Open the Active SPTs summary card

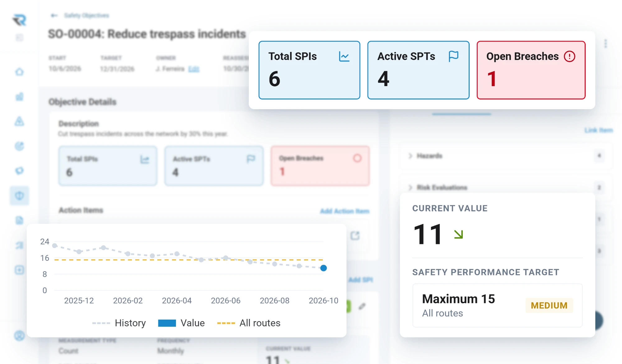[x=418, y=70]
